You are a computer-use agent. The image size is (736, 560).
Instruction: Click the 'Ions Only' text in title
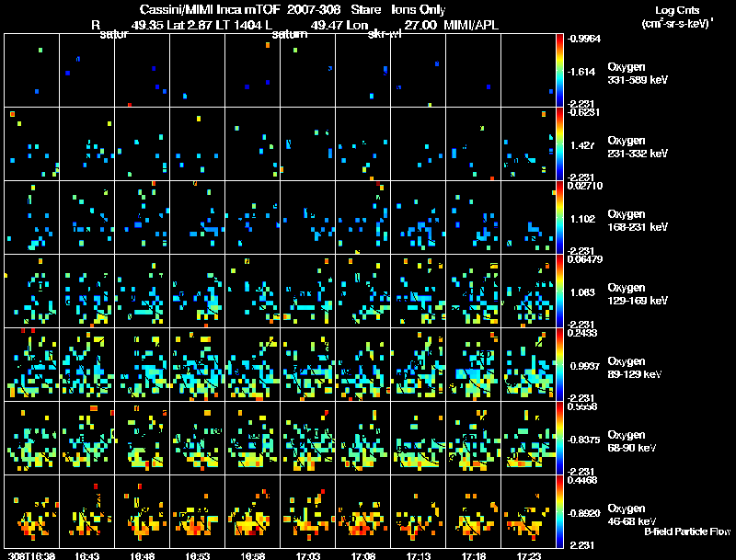coord(419,10)
